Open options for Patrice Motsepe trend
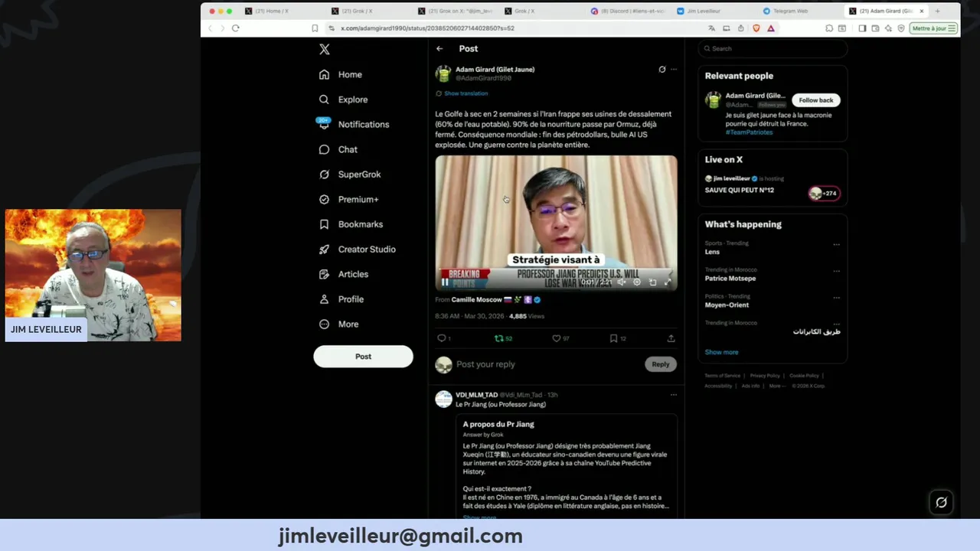Viewport: 980px width, 551px height. pyautogui.click(x=836, y=271)
